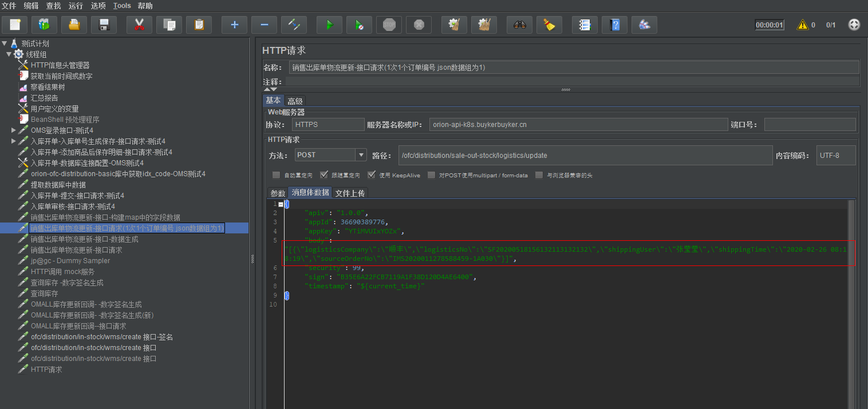Enable the 自动重定向 checkbox

[x=277, y=175]
